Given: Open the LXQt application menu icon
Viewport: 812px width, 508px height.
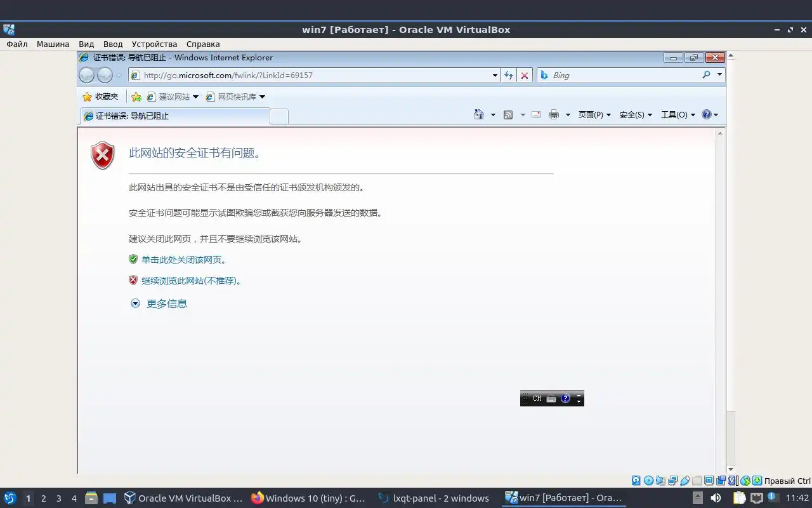Looking at the screenshot, I should 10,498.
